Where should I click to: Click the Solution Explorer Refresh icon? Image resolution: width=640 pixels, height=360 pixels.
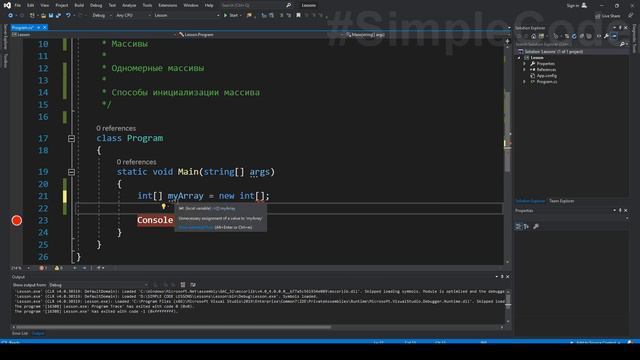click(574, 36)
